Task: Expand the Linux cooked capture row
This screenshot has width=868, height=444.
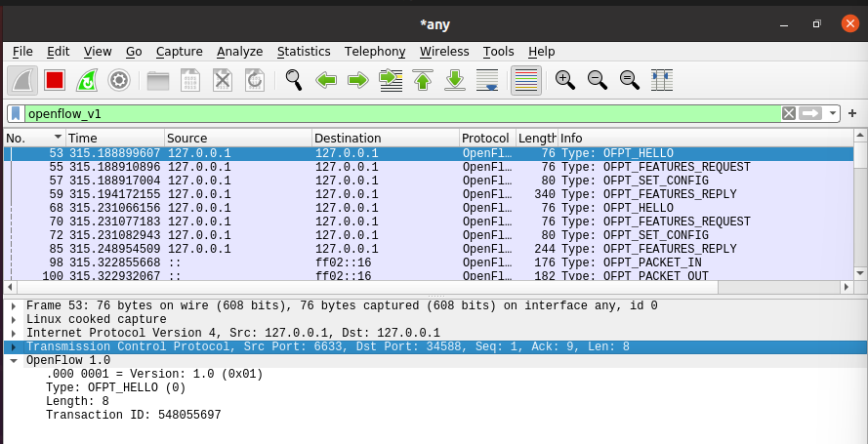Action: (14, 320)
